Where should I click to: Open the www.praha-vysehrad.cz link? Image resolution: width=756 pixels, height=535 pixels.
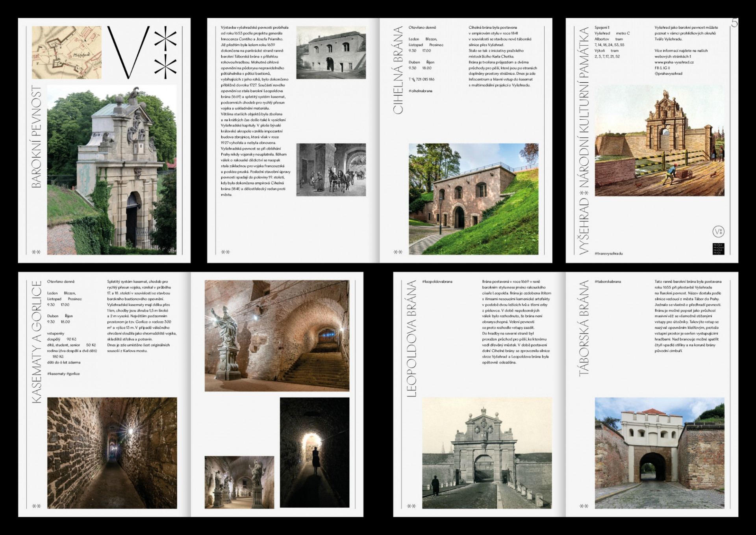tap(674, 62)
